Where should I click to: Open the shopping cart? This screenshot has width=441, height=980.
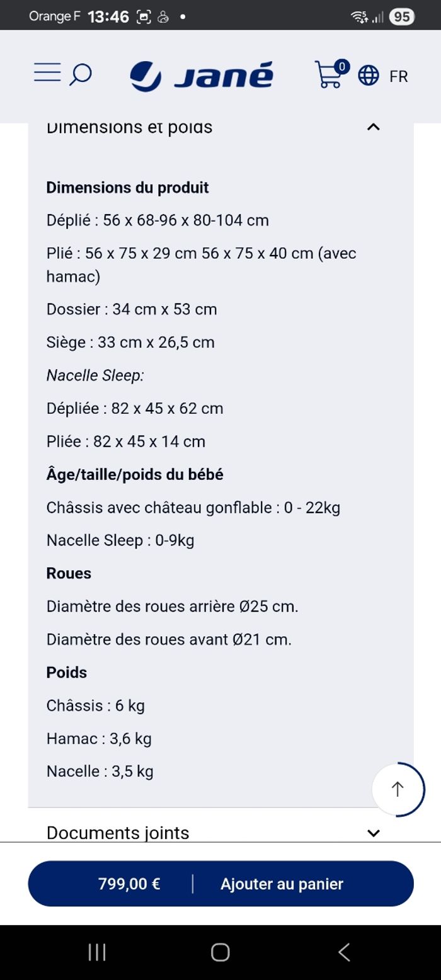click(328, 76)
